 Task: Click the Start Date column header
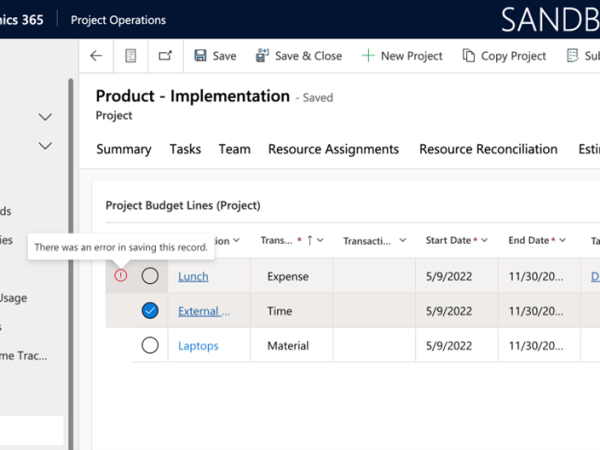[448, 240]
